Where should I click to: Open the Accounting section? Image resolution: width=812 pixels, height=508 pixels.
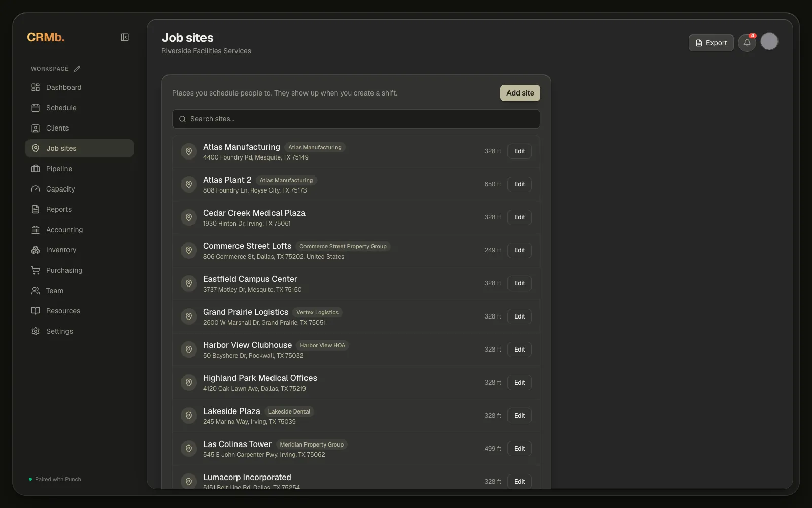pos(80,230)
